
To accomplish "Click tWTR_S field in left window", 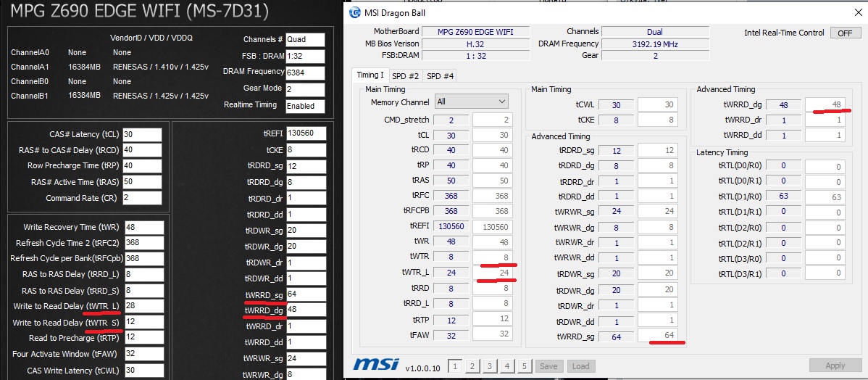I will 144,322.
